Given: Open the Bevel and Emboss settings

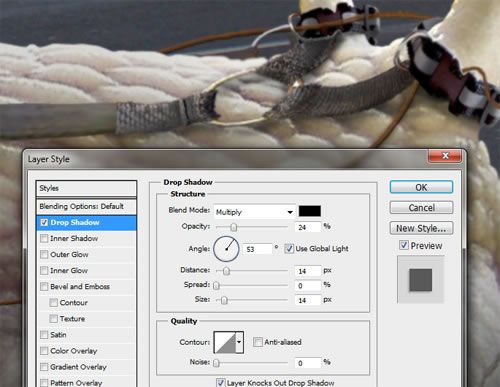Looking at the screenshot, I should [80, 286].
